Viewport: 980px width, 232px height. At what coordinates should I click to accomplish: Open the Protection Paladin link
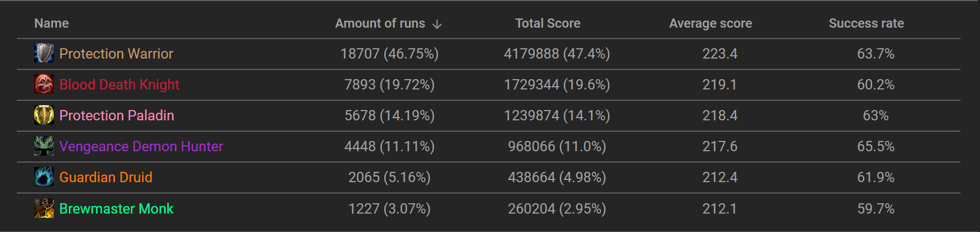point(117,115)
